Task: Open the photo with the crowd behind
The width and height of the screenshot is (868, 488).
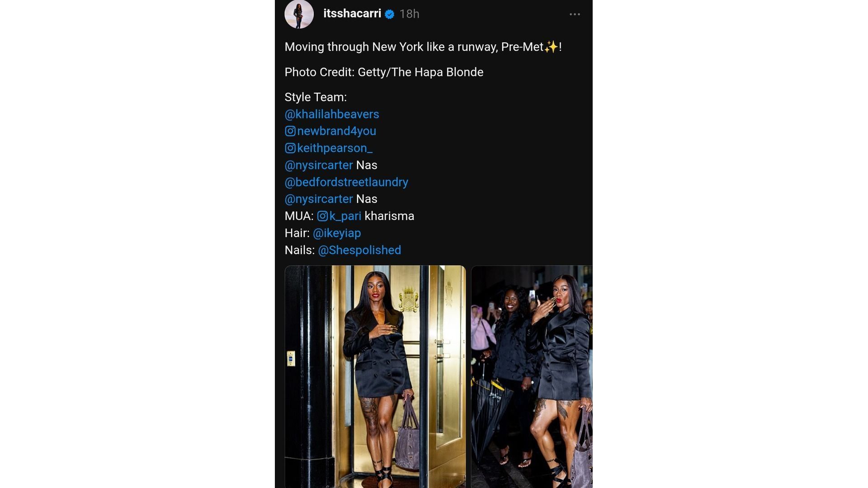Action: coord(532,376)
